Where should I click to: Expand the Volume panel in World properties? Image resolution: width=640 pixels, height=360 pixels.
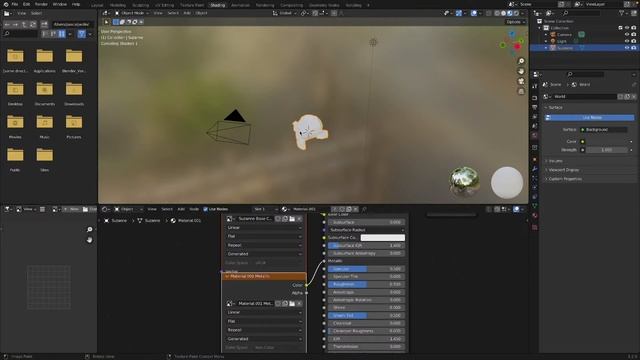[556, 161]
